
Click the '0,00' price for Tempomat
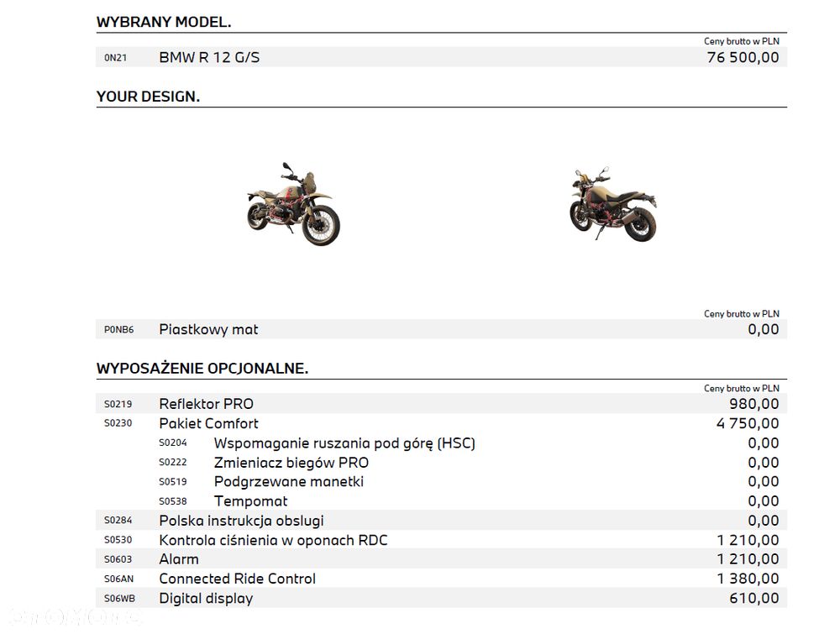tap(764, 501)
